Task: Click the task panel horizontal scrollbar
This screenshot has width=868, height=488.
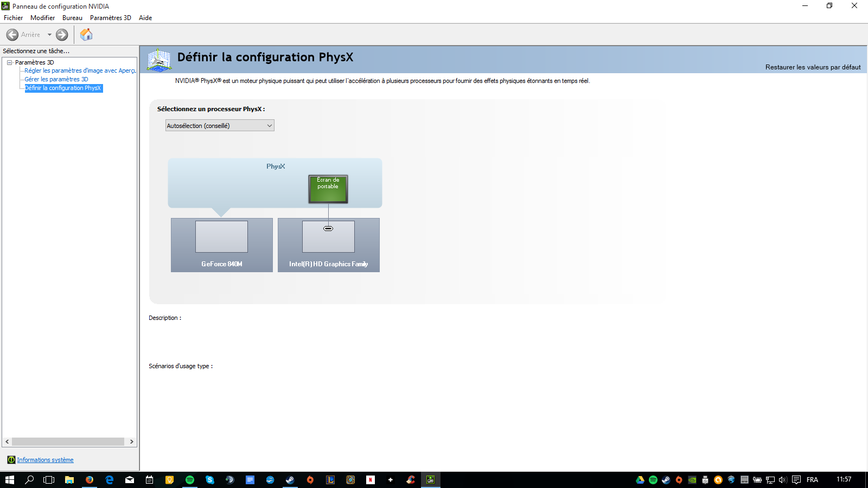Action: tap(68, 442)
